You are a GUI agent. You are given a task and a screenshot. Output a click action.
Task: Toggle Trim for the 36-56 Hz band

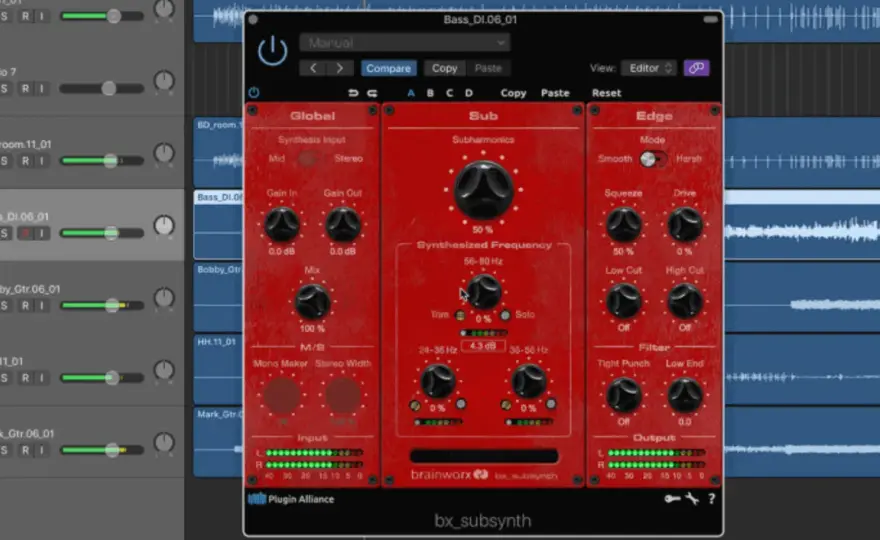(506, 405)
